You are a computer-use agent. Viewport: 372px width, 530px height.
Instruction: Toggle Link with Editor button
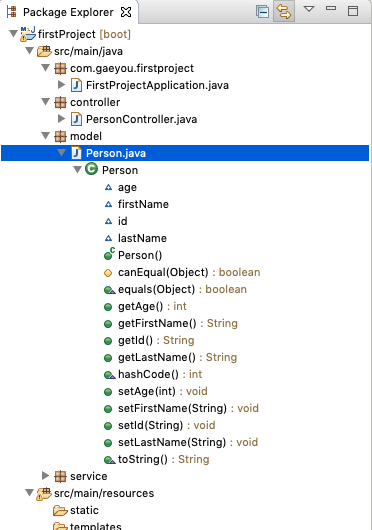pyautogui.click(x=283, y=12)
